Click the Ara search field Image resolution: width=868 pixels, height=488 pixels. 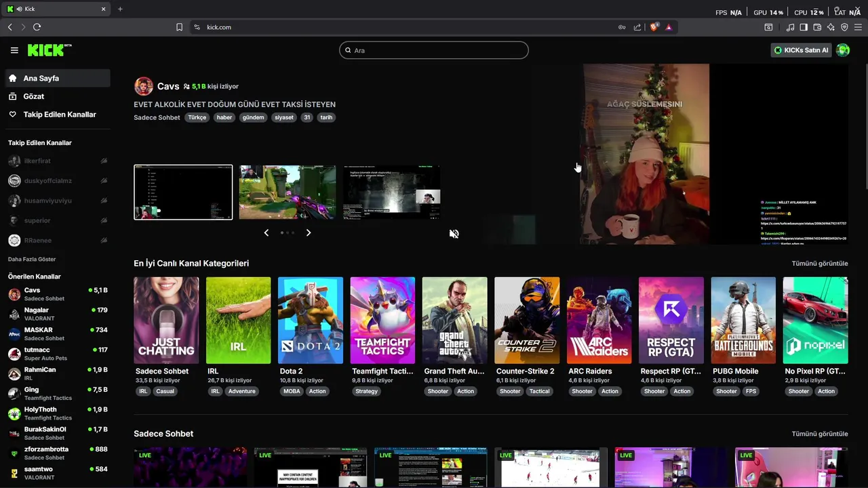pyautogui.click(x=434, y=50)
